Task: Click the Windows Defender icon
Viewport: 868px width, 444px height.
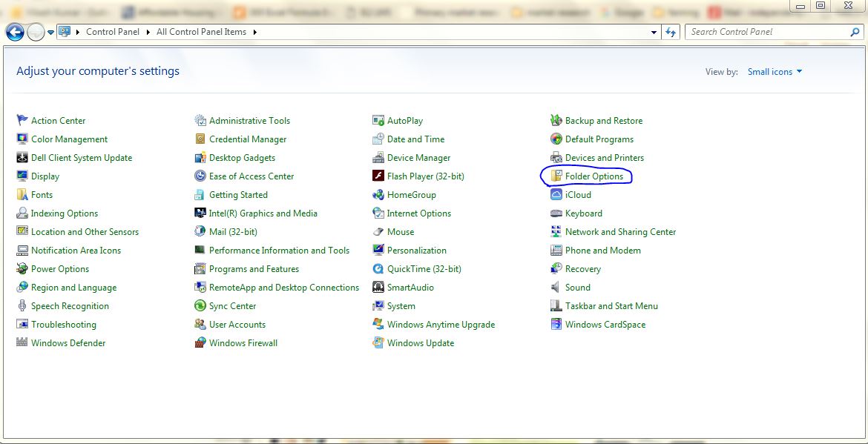Action: 22,342
